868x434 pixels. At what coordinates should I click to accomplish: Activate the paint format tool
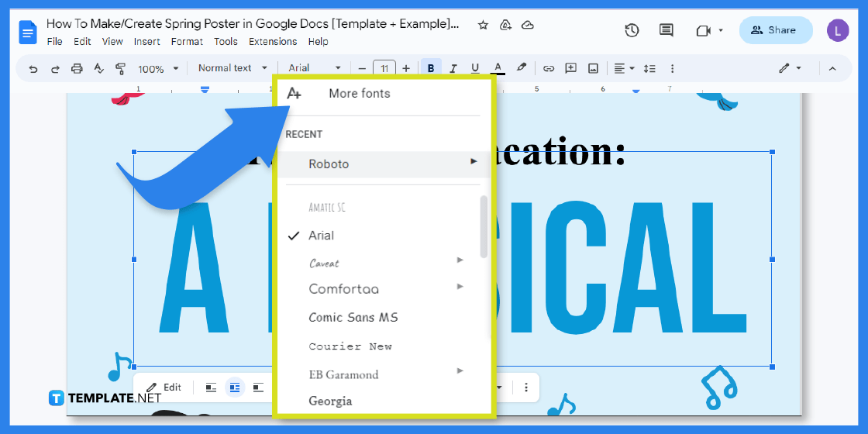tap(120, 69)
